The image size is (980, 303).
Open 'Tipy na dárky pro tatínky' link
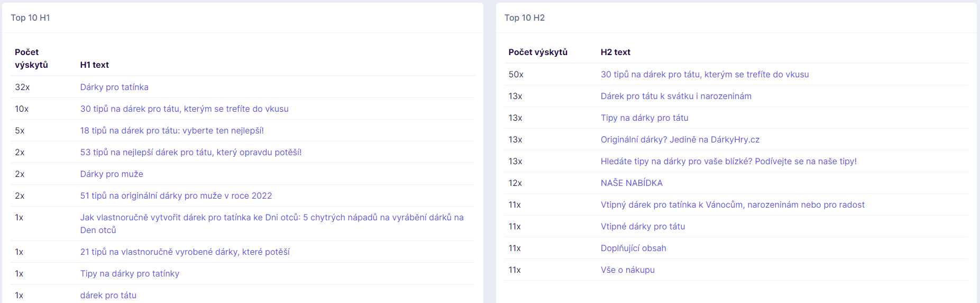(x=130, y=273)
